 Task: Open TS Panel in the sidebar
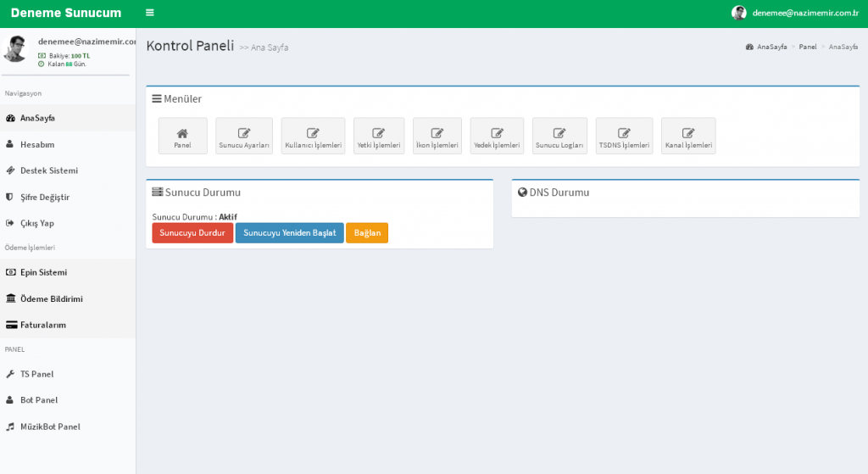(68, 374)
